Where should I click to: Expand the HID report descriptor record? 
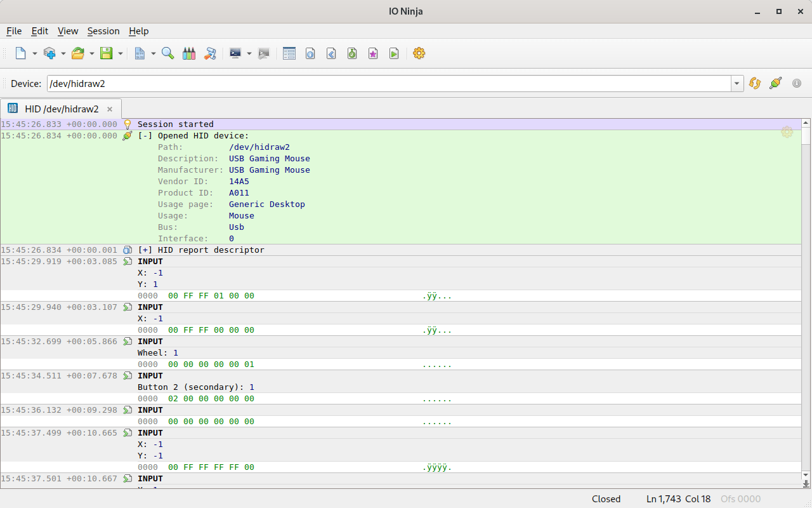click(145, 250)
